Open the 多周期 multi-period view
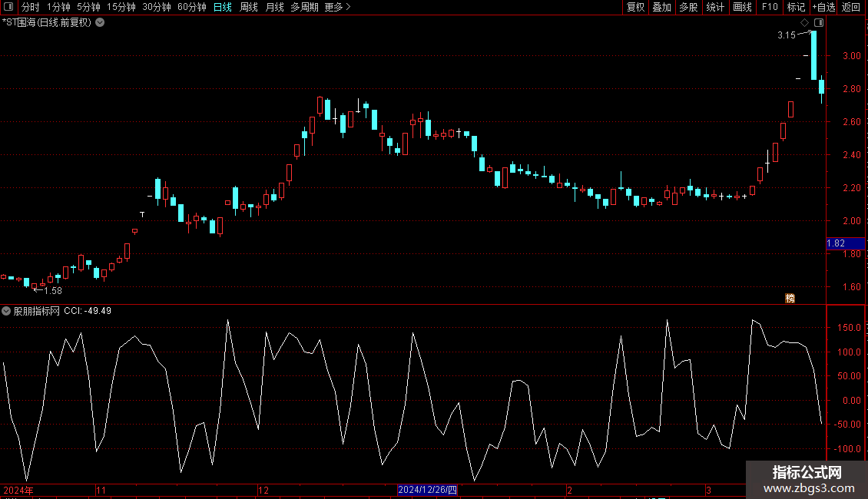This screenshot has width=868, height=499. (x=304, y=7)
